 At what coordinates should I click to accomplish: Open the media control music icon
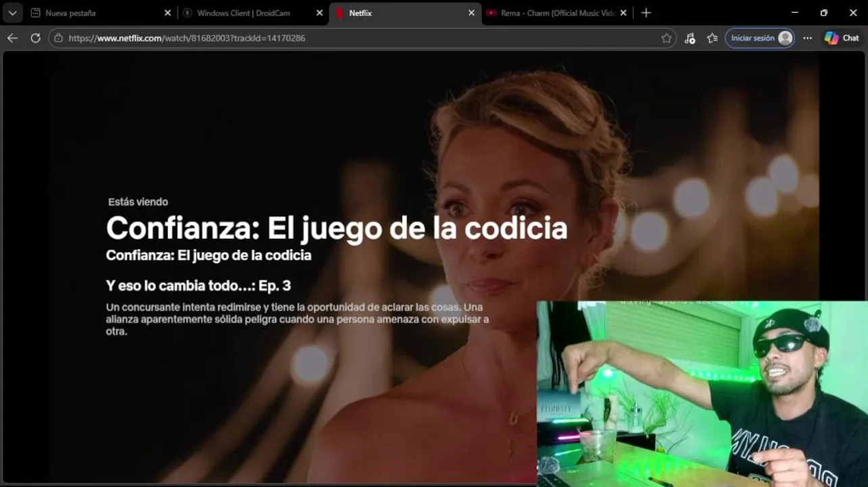tap(690, 38)
